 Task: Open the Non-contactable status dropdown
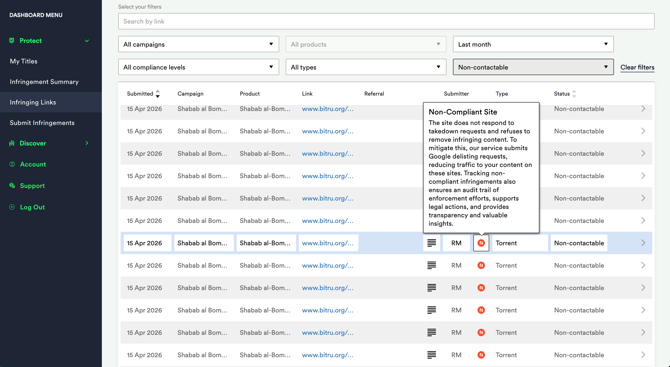click(533, 67)
